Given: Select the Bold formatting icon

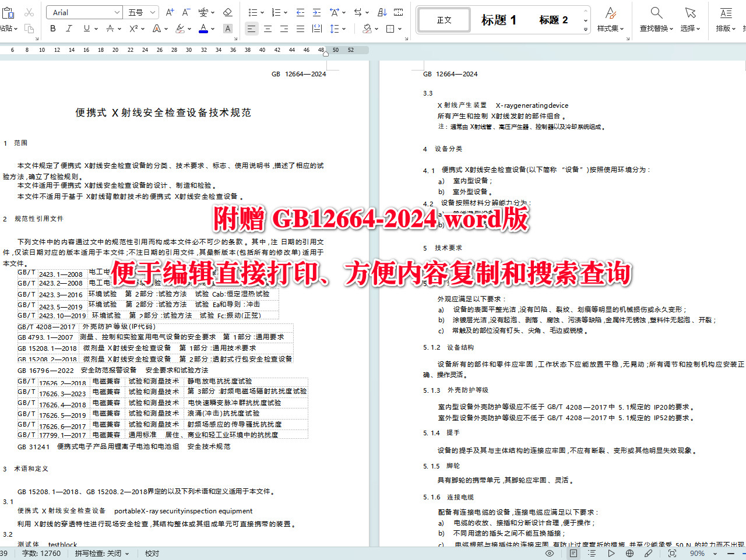Looking at the screenshot, I should 53,28.
